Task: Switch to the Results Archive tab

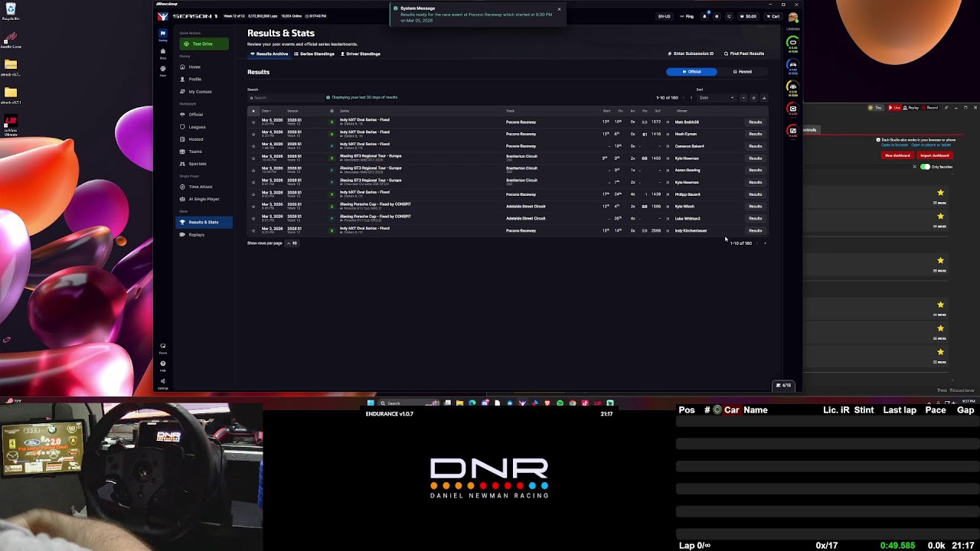Action: click(x=269, y=54)
